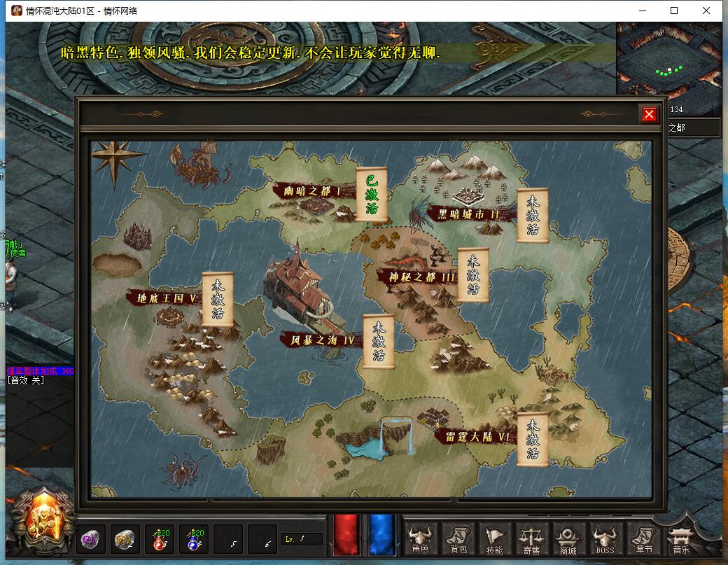
Task: Click the waterfall lake landmark on the map
Action: click(x=380, y=438)
